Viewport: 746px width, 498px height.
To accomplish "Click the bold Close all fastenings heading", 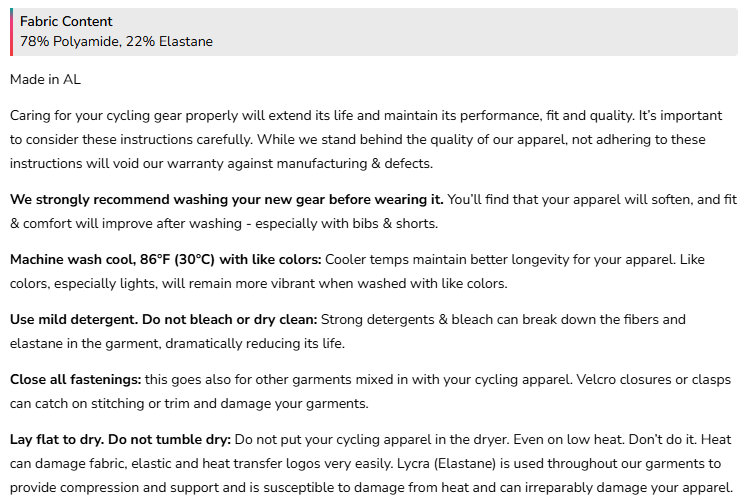I will (76, 379).
